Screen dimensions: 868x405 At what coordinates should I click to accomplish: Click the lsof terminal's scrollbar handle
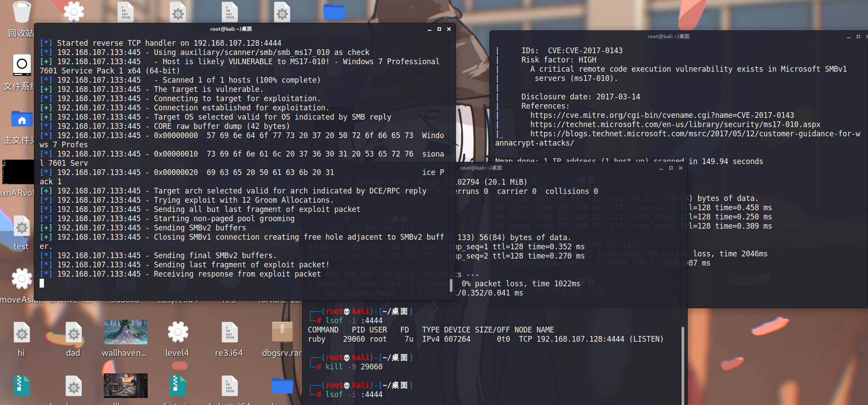tap(683, 365)
